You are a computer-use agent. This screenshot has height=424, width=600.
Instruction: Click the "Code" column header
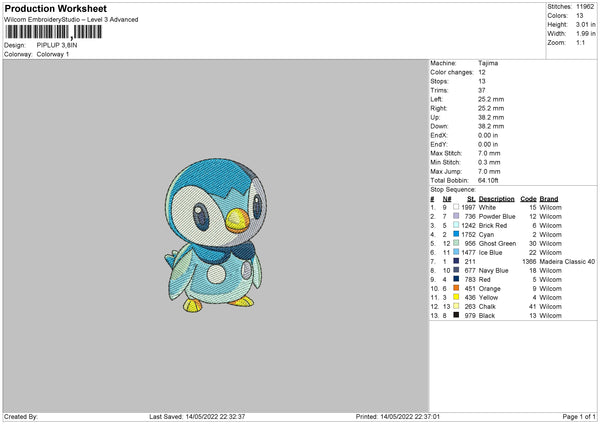[528, 199]
